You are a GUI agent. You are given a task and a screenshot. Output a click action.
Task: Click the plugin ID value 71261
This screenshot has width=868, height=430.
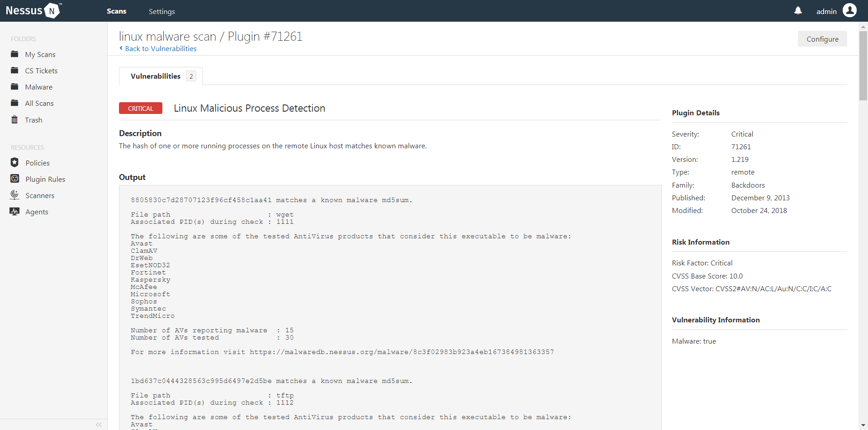[741, 146]
